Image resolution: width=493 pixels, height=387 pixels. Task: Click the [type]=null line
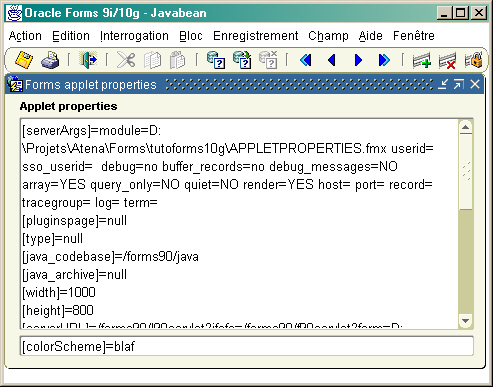(52, 239)
